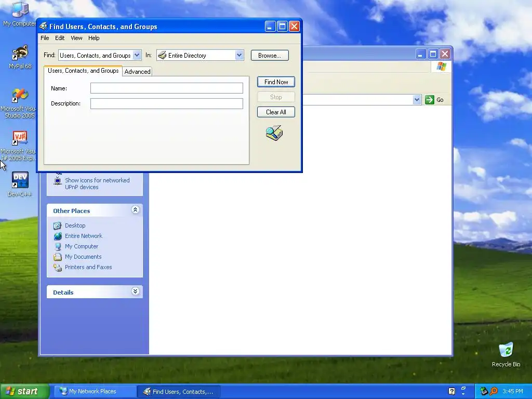
Task: Click the network tray icon beside clock
Action: pyautogui.click(x=484, y=391)
